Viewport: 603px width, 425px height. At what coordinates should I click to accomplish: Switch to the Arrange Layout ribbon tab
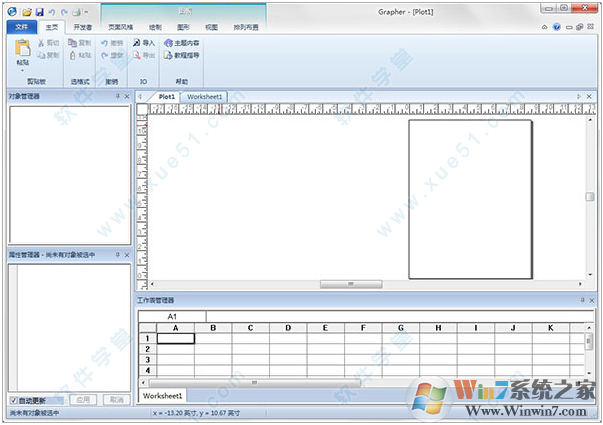click(246, 27)
